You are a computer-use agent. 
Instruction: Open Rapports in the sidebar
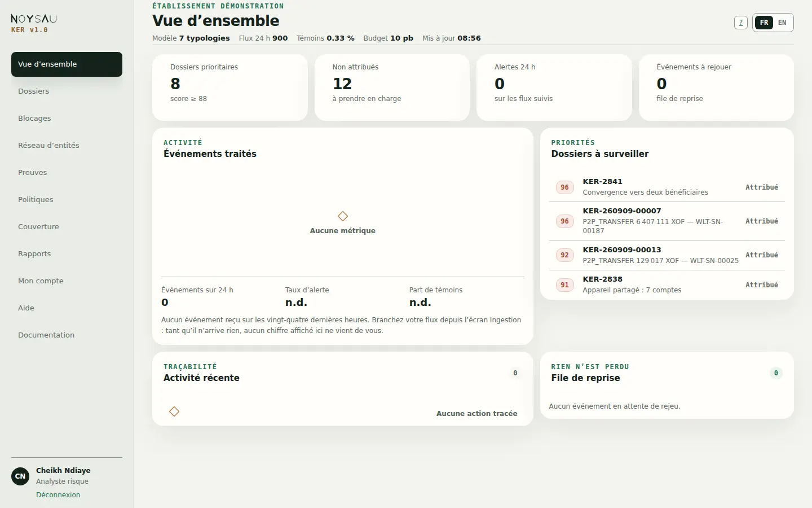67,254
